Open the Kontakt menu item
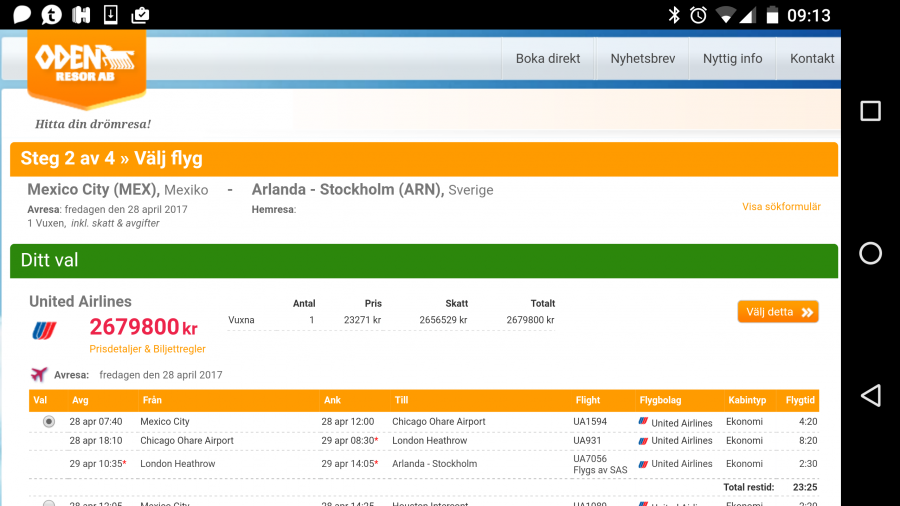Image resolution: width=900 pixels, height=506 pixels. point(811,59)
